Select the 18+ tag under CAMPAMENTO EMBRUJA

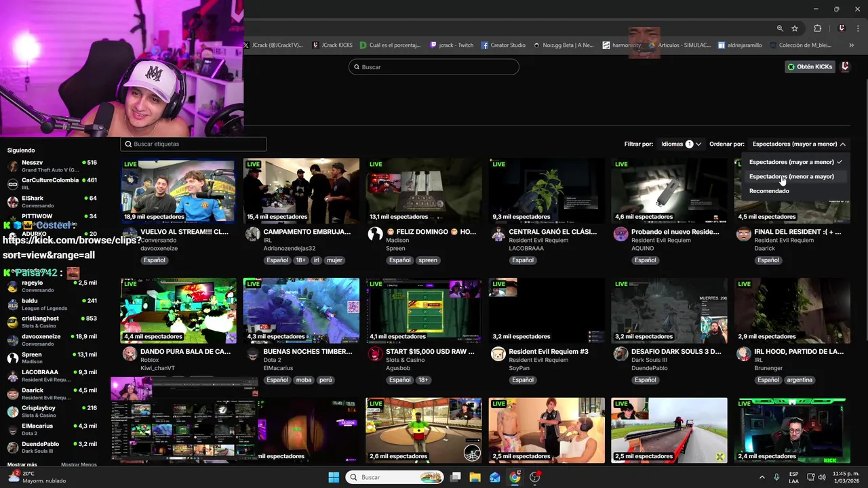tap(300, 260)
